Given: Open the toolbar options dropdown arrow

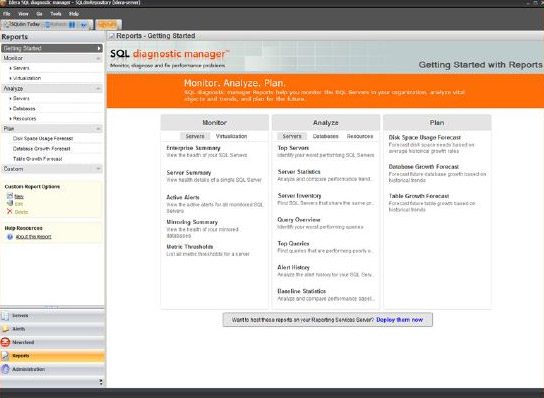Looking at the screenshot, I should coord(84,25).
